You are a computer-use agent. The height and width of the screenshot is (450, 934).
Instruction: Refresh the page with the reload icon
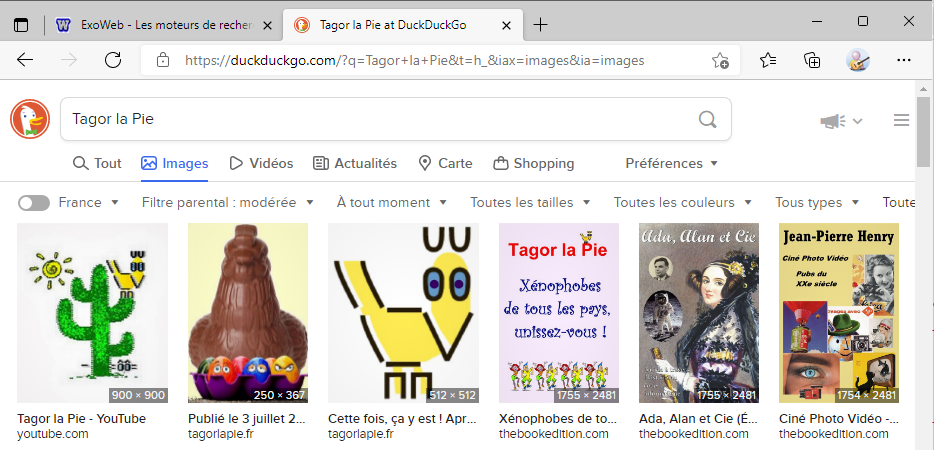pyautogui.click(x=113, y=61)
